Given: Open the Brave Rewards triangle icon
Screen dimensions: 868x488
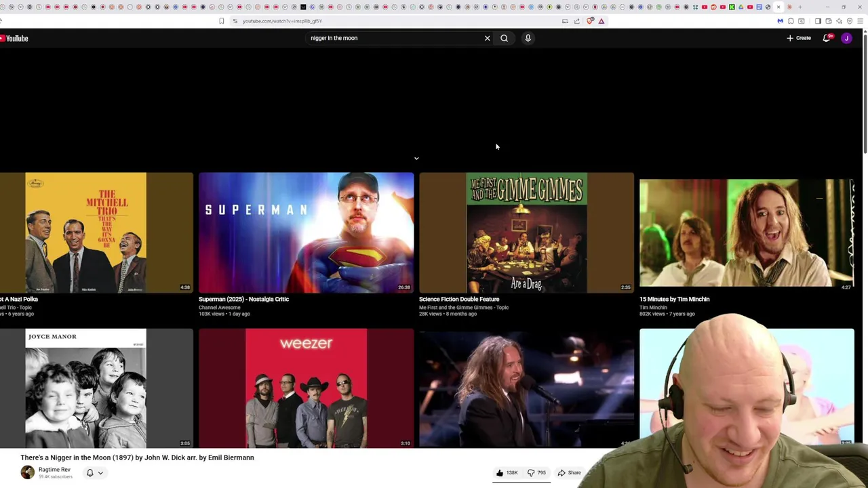Looking at the screenshot, I should click(601, 21).
